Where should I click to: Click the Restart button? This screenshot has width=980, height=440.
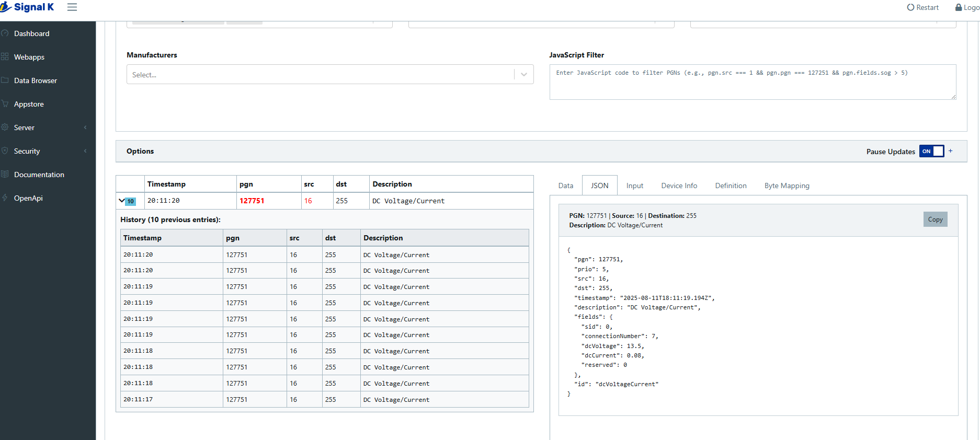(923, 7)
